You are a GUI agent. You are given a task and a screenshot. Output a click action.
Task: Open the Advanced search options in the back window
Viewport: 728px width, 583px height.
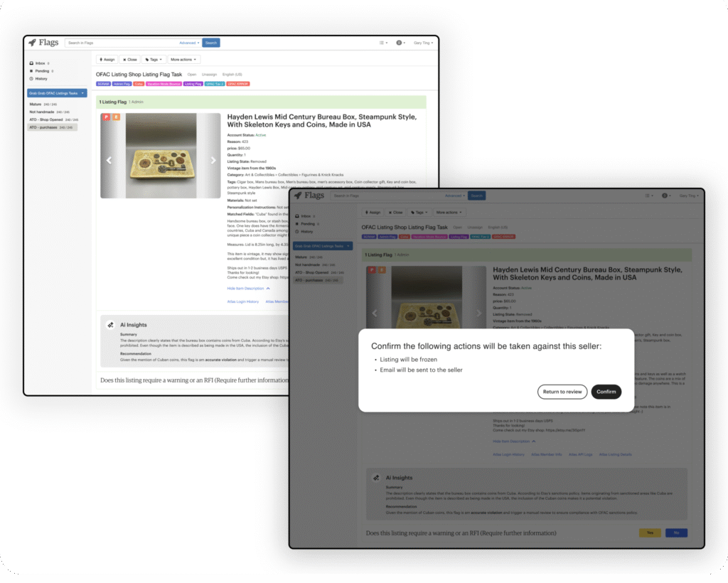(x=188, y=43)
